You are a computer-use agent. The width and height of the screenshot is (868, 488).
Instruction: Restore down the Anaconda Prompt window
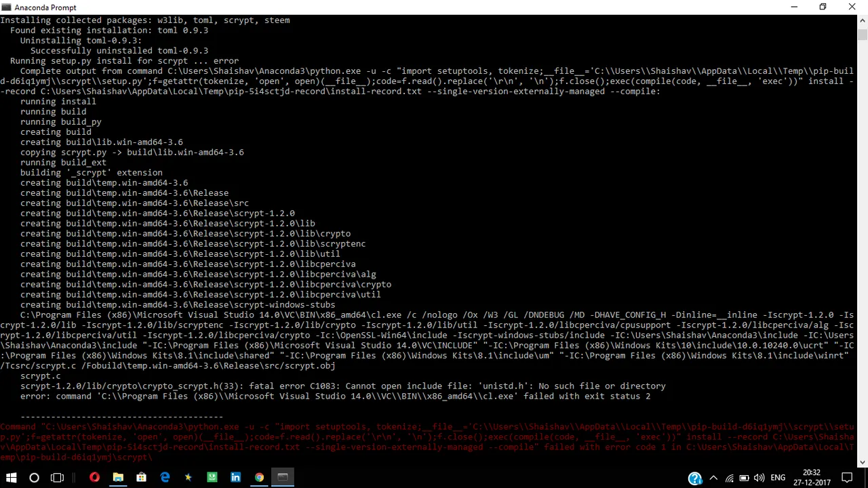823,7
